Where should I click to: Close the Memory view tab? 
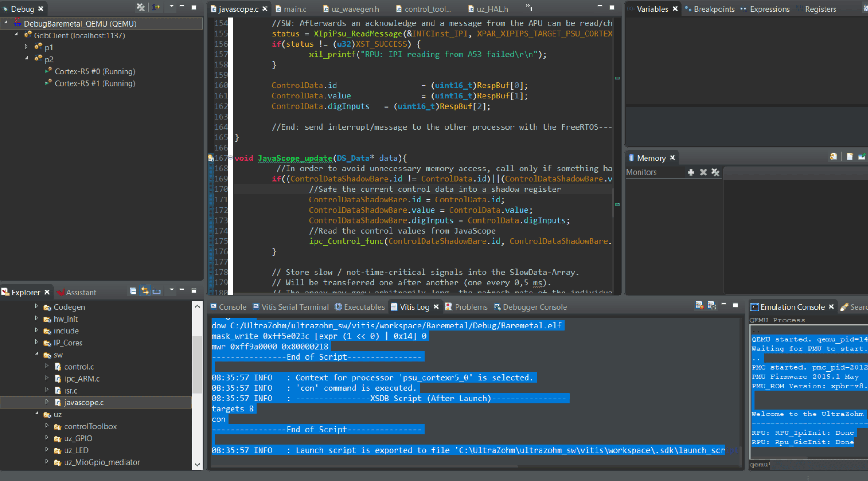(x=673, y=158)
